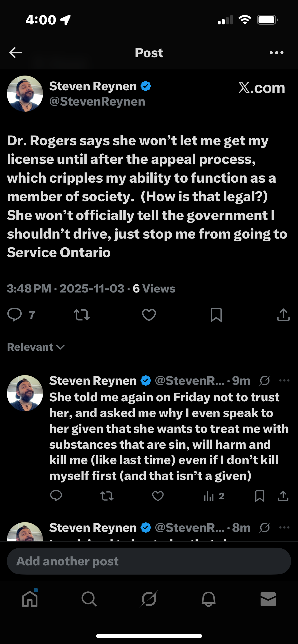Screen dimensions: 298x644
Task: Like the 9m reply with heart icon
Action: [158, 496]
